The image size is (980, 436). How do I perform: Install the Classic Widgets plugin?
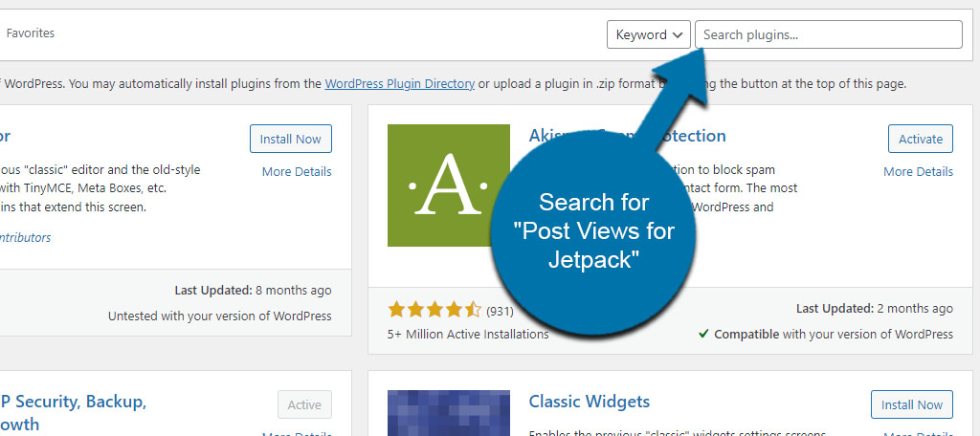click(x=912, y=404)
